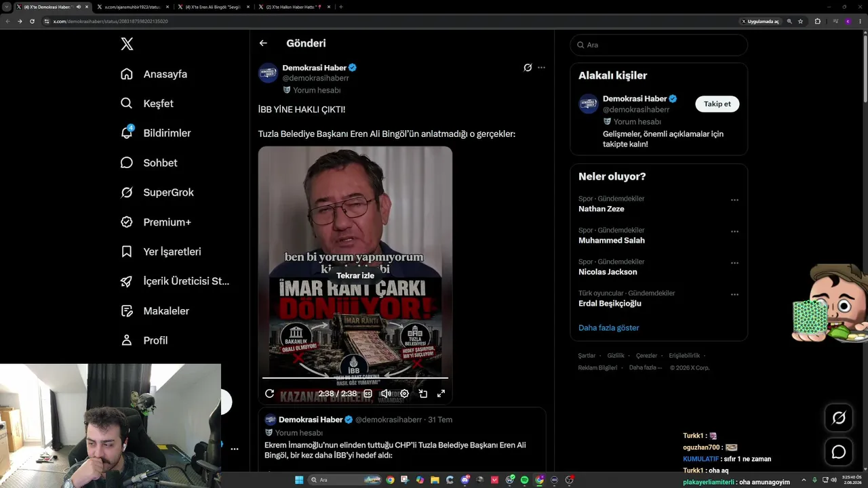The width and height of the screenshot is (868, 488).
Task: Open Reklam Bilgileri footer link
Action: click(597, 368)
